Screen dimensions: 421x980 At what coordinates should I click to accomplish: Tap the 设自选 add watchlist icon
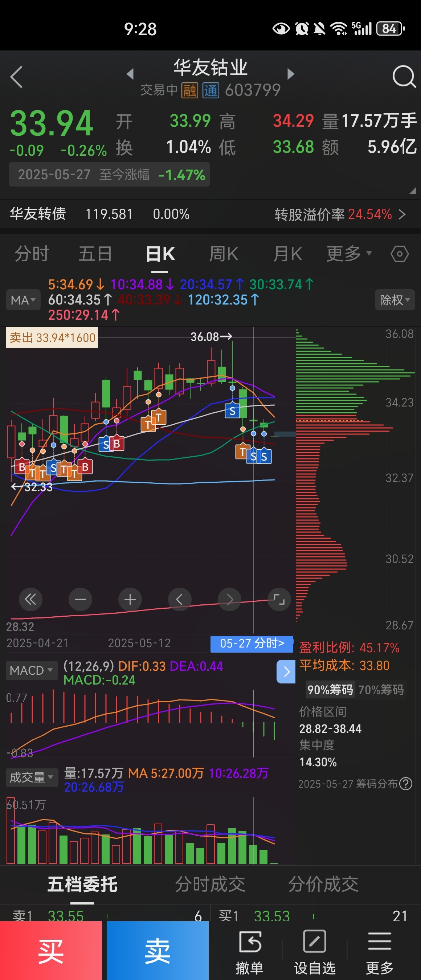315,941
